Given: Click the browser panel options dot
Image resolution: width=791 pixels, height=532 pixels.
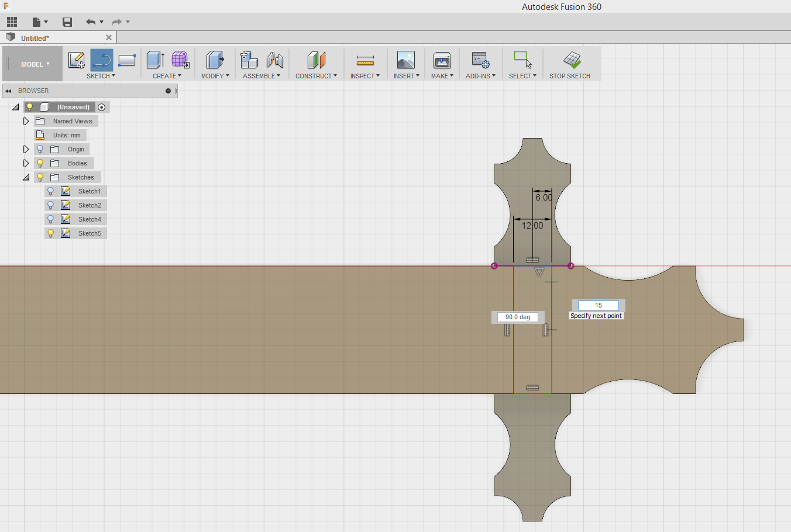Looking at the screenshot, I should (168, 91).
